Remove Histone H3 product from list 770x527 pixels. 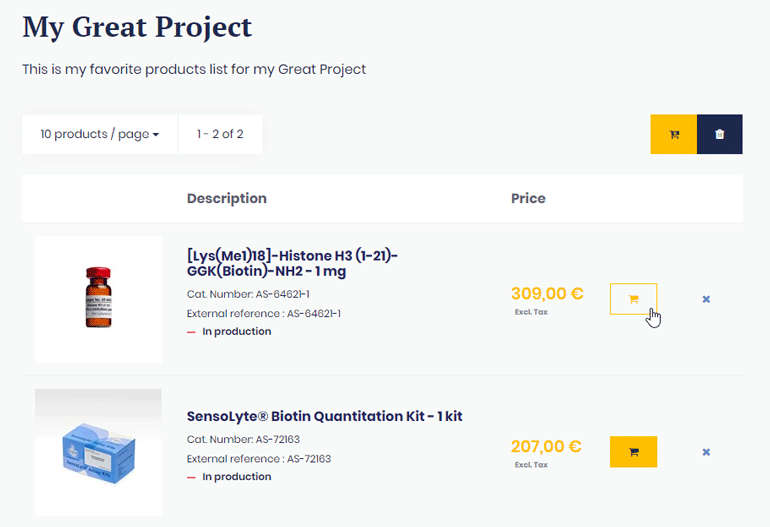(x=706, y=299)
